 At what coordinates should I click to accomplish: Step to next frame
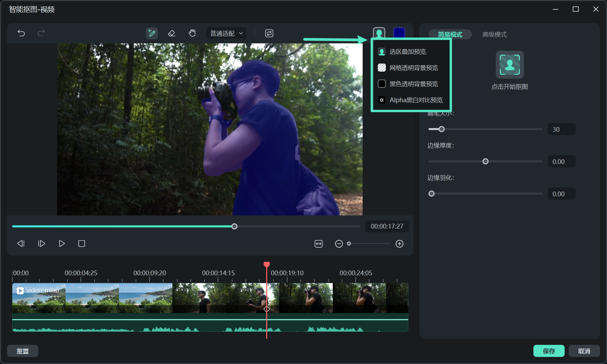[x=41, y=244]
